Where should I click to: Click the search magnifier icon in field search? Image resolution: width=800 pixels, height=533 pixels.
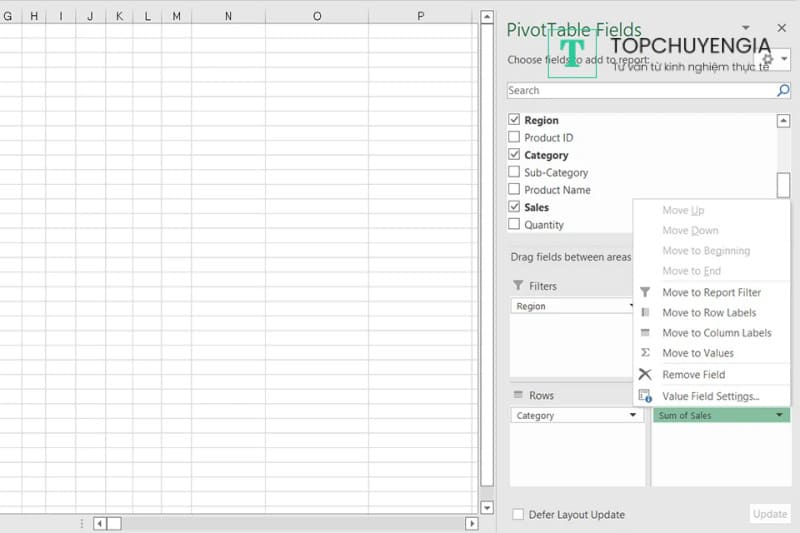pos(783,91)
